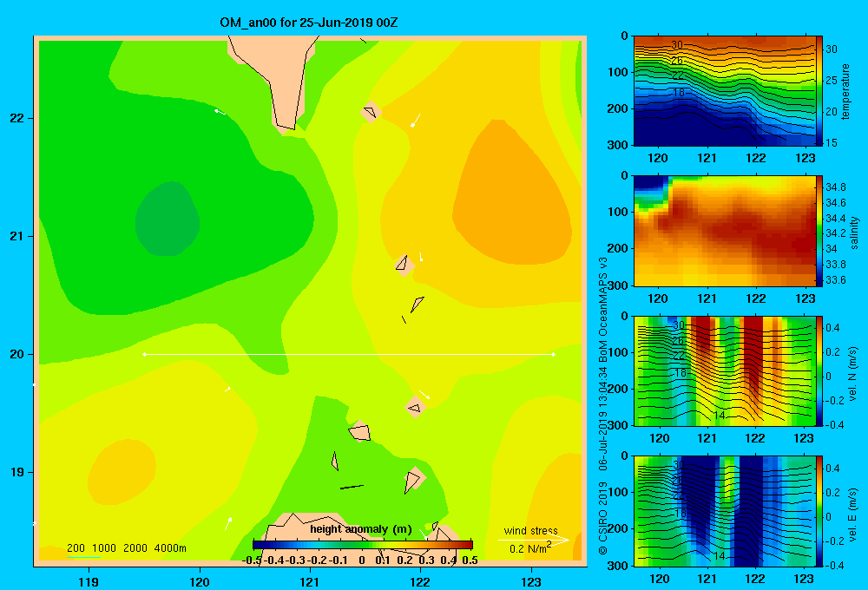Click '0.5' at the height anomaly scale's right end
The width and height of the screenshot is (868, 590).
click(470, 560)
